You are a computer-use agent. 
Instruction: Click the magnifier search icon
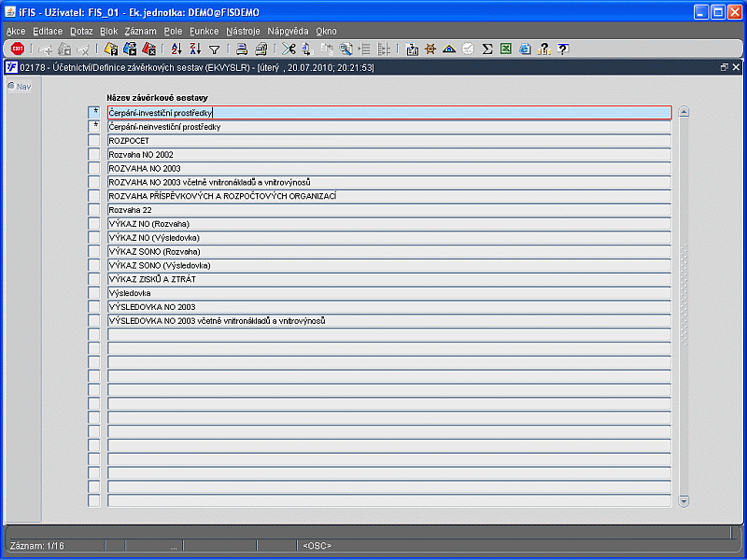tap(345, 49)
